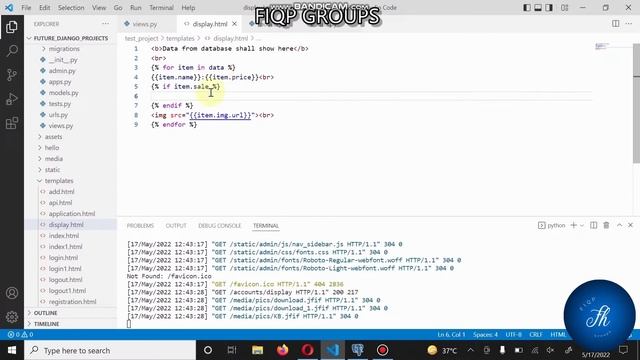Expand the static folder
The width and height of the screenshot is (640, 360).
(52, 170)
